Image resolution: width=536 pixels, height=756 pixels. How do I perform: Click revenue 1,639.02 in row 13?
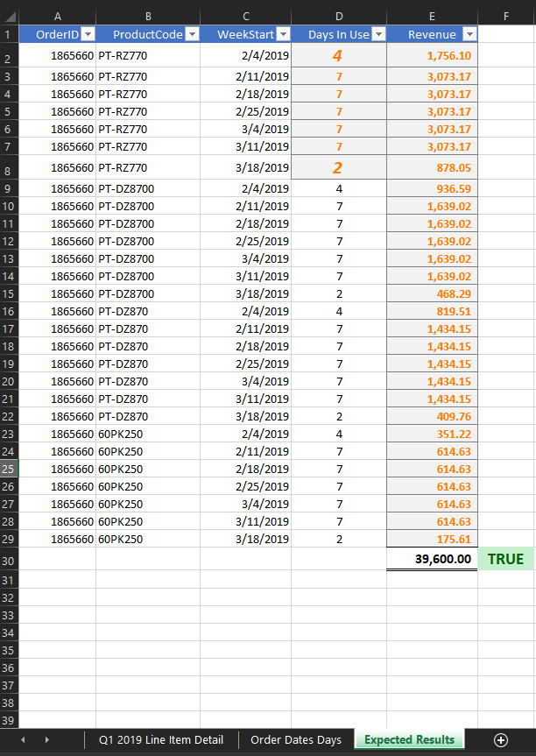tap(432, 259)
